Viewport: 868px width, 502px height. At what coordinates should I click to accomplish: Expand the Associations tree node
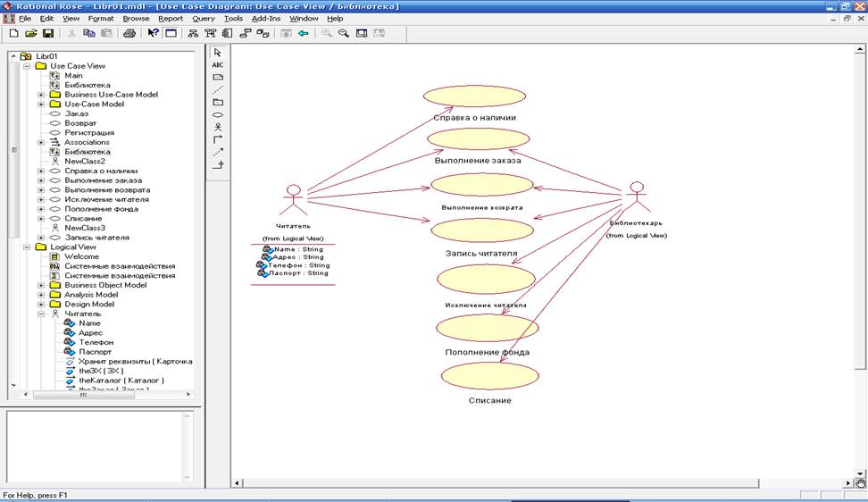(41, 142)
